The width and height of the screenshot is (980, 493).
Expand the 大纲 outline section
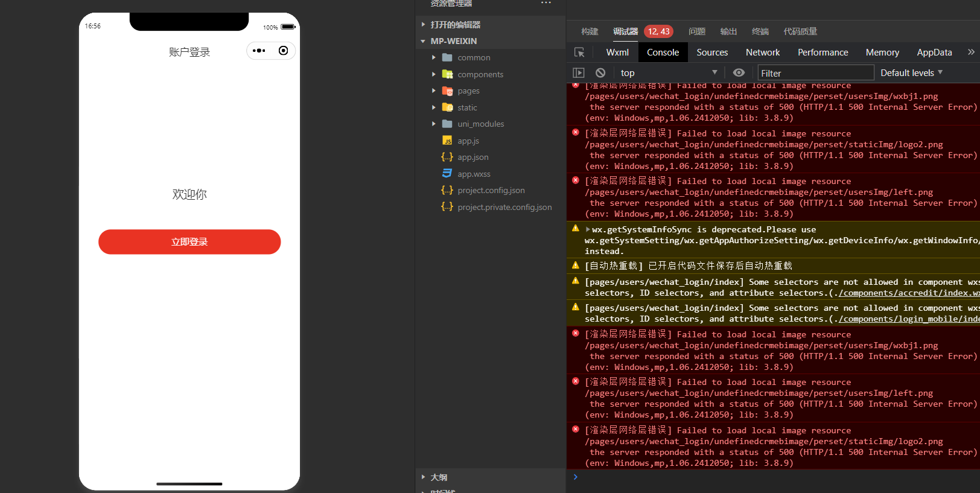coord(423,477)
